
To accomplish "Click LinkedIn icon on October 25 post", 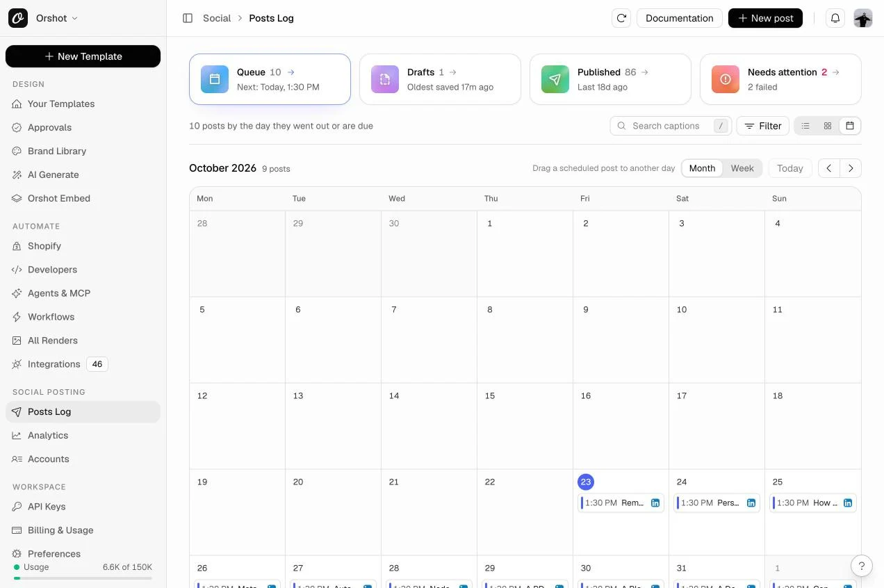I will (848, 503).
